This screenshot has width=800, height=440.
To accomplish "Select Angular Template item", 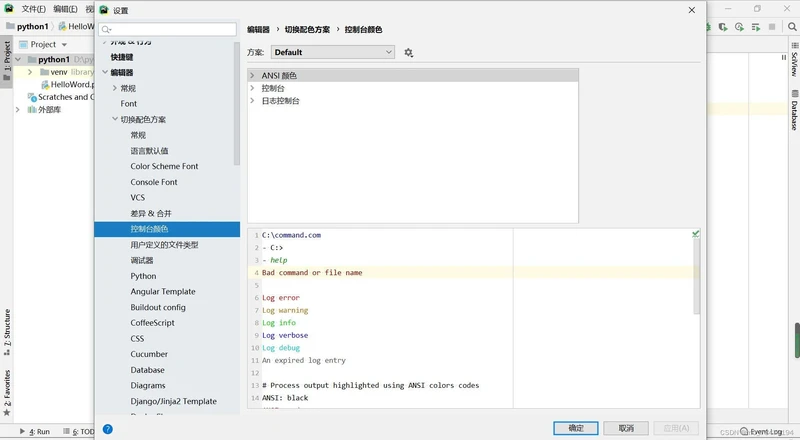I will pos(163,291).
